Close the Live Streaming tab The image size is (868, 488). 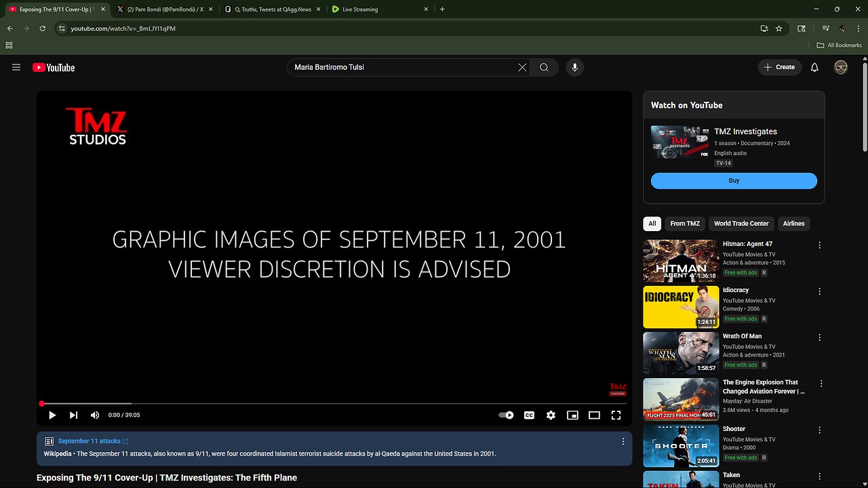pos(426,9)
